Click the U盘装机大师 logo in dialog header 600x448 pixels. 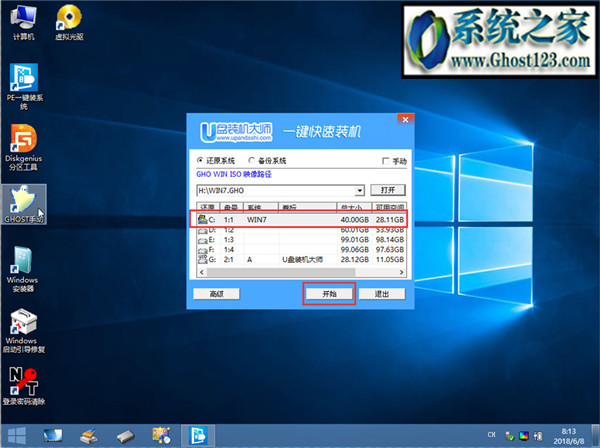(236, 132)
